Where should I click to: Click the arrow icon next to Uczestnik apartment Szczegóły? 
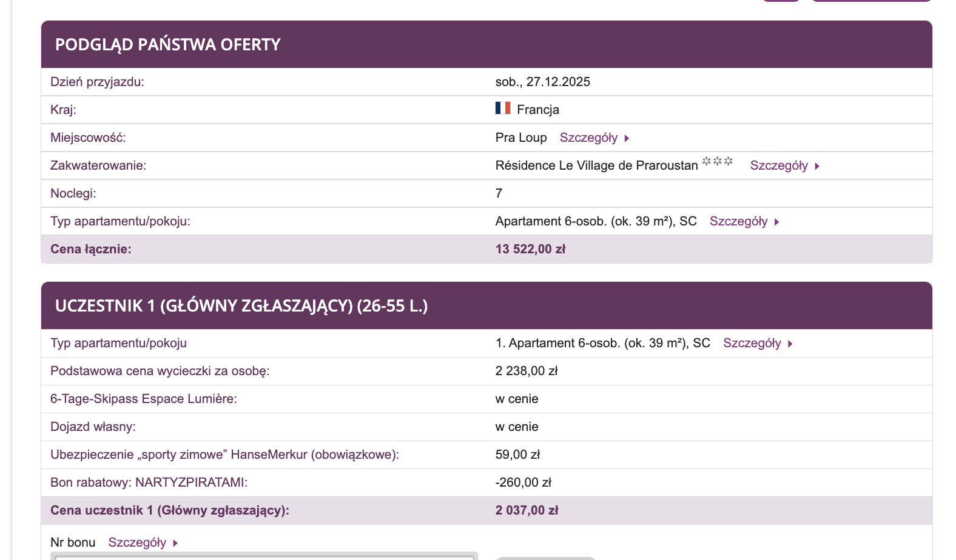(x=790, y=343)
